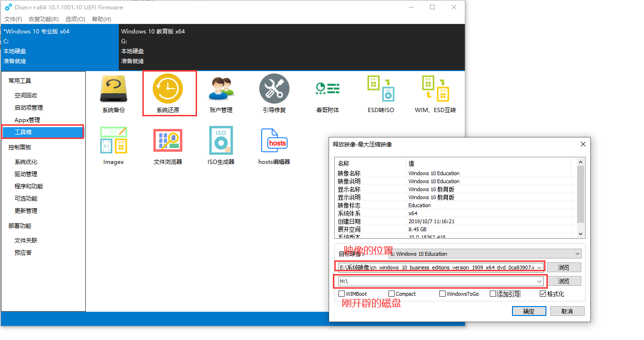The height and width of the screenshot is (340, 644).
Task: Click the 8.45 GB expanded size value
Action: coord(417,229)
